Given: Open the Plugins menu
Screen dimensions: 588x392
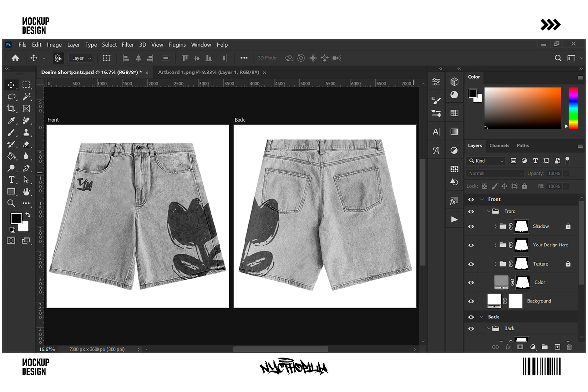Looking at the screenshot, I should coord(177,45).
